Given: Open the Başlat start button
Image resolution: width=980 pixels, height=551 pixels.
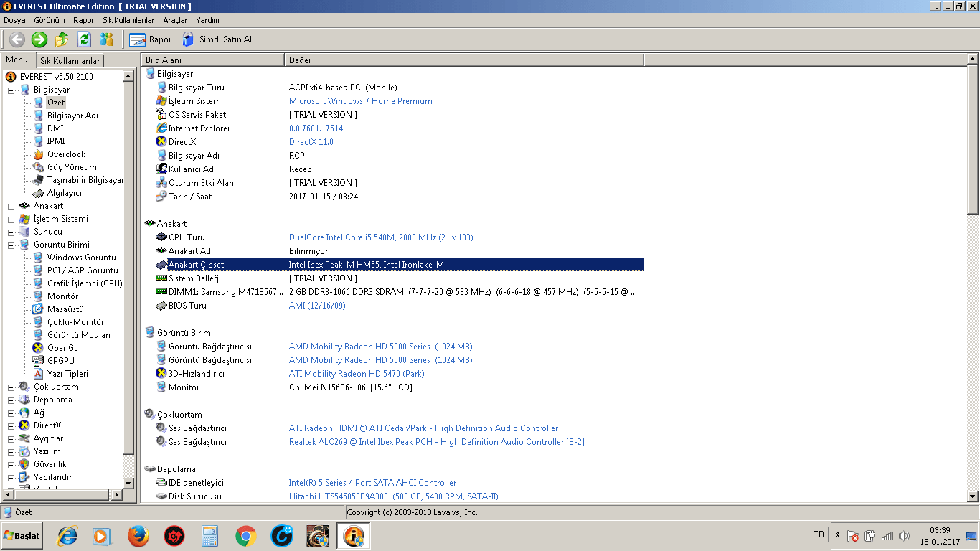Looking at the screenshot, I should [22, 536].
